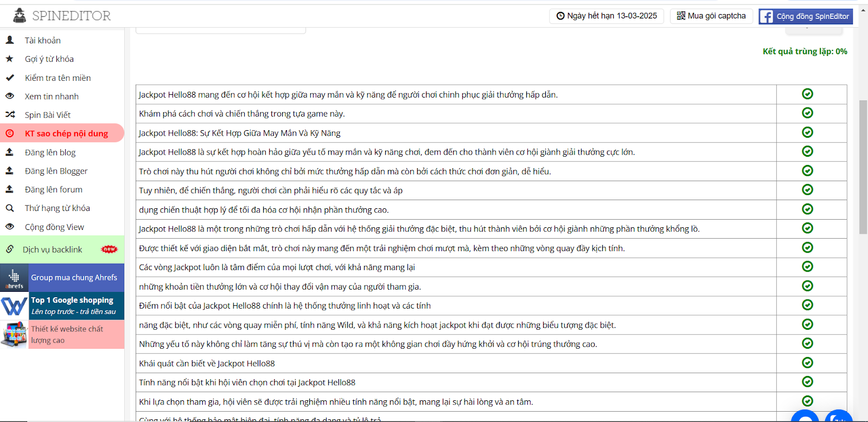Click the red 'new' badge on Dịch vụ backlink
Image resolution: width=868 pixels, height=422 pixels.
[109, 250]
